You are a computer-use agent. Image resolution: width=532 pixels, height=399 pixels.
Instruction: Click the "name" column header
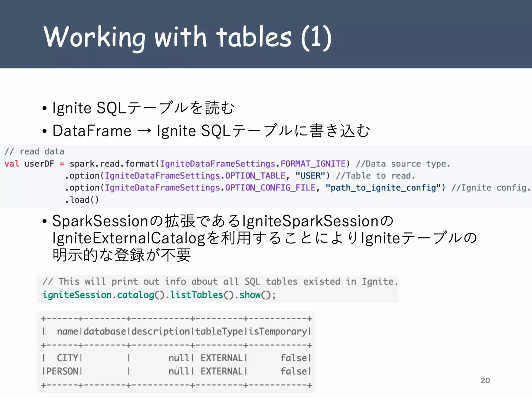[x=67, y=331]
